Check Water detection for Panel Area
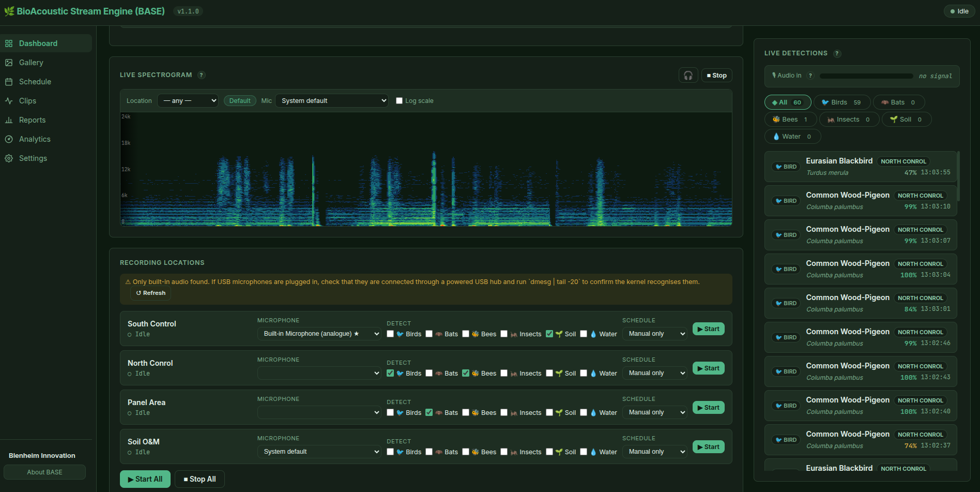This screenshot has width=980, height=492. (584, 412)
